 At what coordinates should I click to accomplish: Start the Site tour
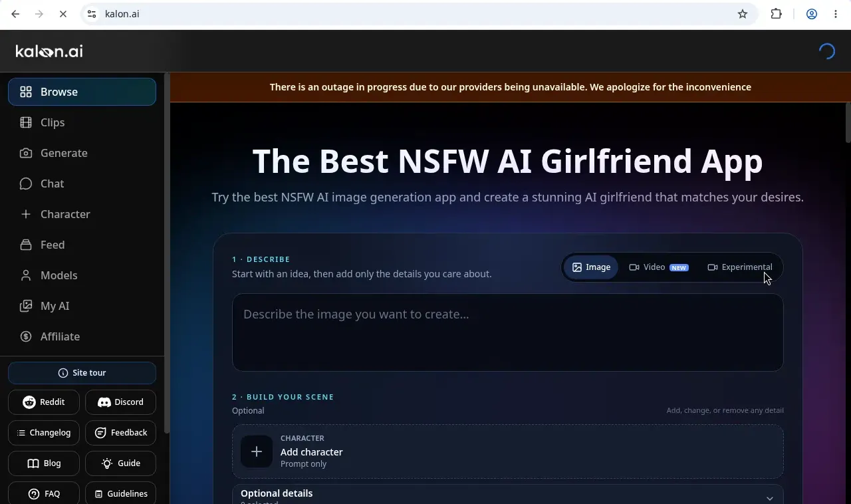coord(82,373)
